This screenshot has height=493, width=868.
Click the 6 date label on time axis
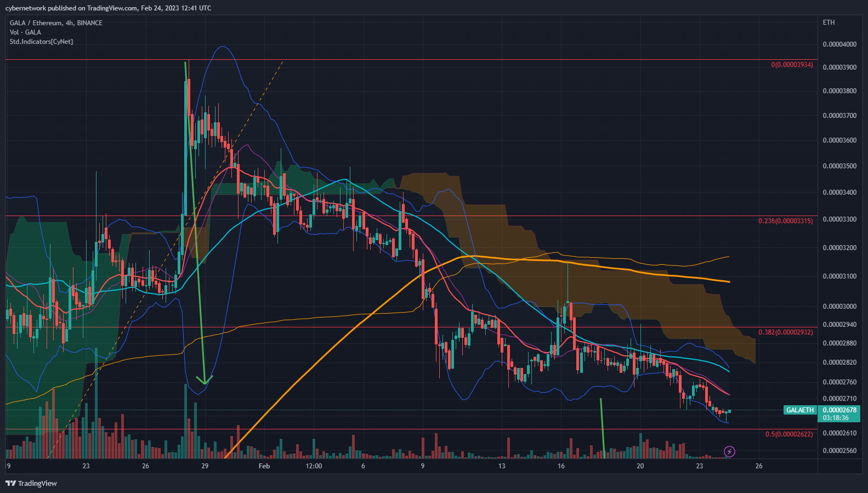click(x=363, y=466)
